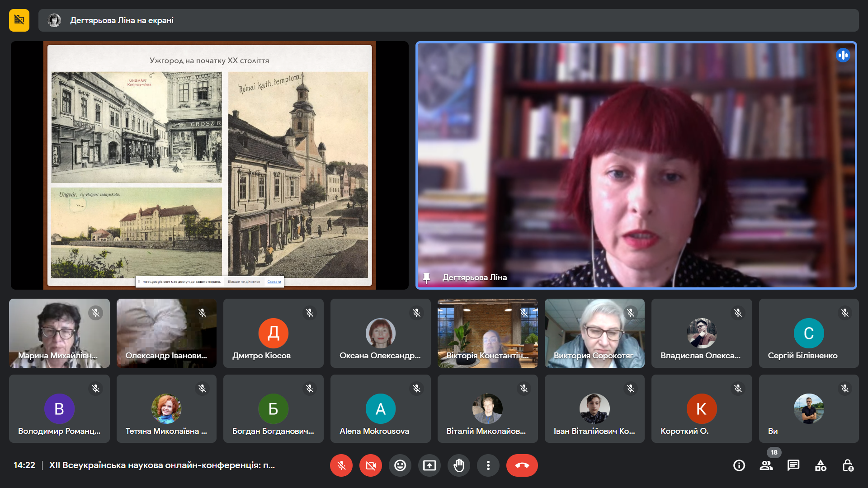The height and width of the screenshot is (488, 868).
Task: Select Alena Mokrousova participant tile
Action: tap(380, 408)
